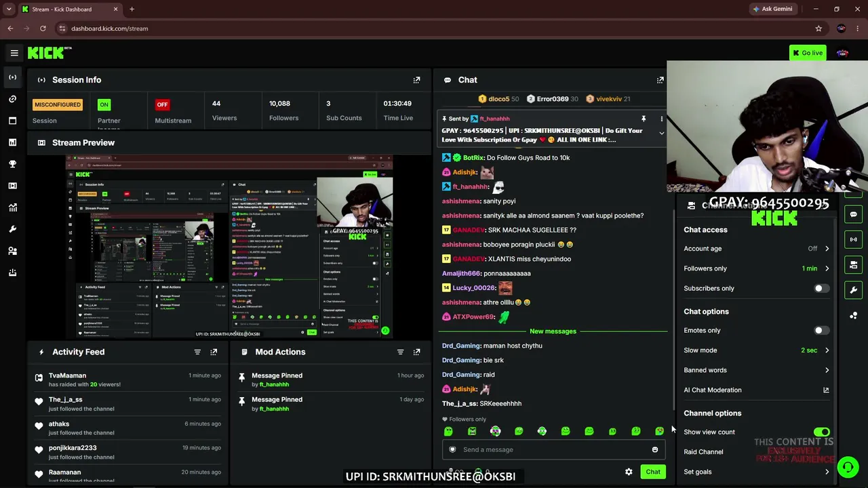Open emoji picker in chat input
This screenshot has height=488, width=868.
click(x=654, y=449)
